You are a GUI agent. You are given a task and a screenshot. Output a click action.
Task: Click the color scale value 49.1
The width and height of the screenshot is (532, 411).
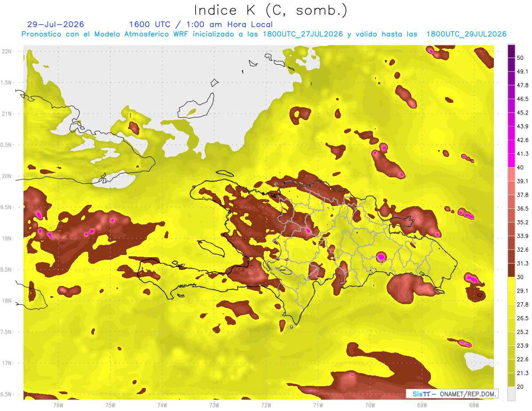click(523, 72)
